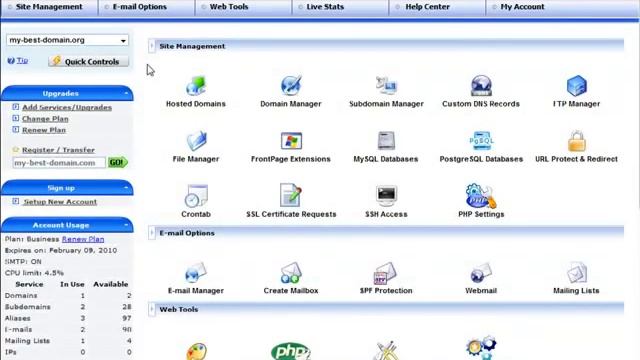Open the SPF Protection icon
This screenshot has height=360, width=640.
pos(385,273)
